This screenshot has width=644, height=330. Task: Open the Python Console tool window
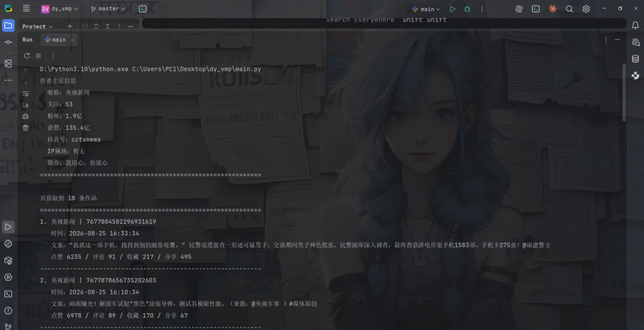coord(8,244)
